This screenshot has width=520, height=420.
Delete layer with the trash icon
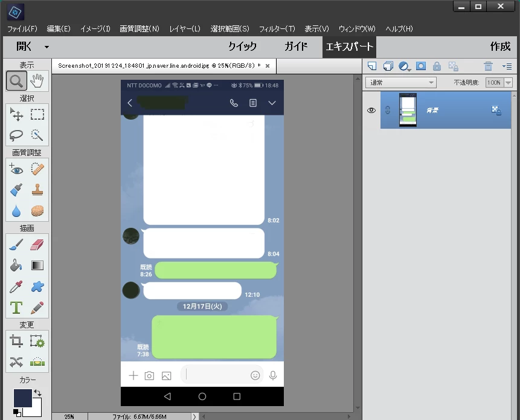tap(488, 66)
